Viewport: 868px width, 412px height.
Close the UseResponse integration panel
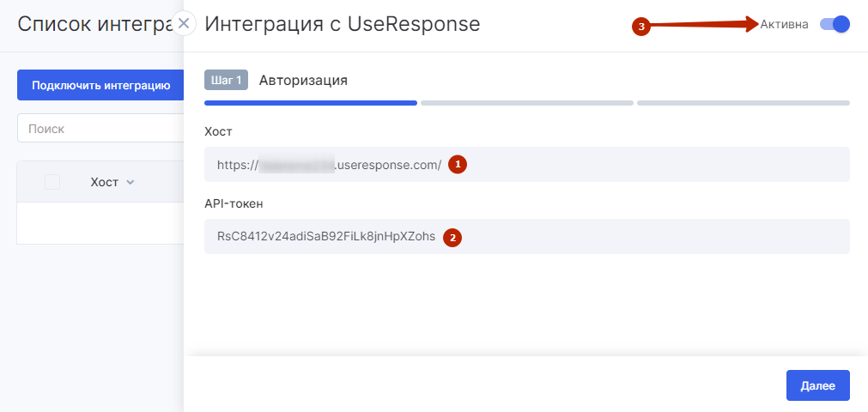(185, 24)
